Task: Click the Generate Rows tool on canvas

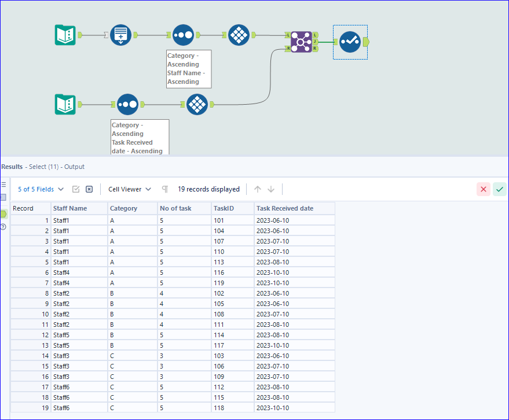Action: tap(121, 35)
